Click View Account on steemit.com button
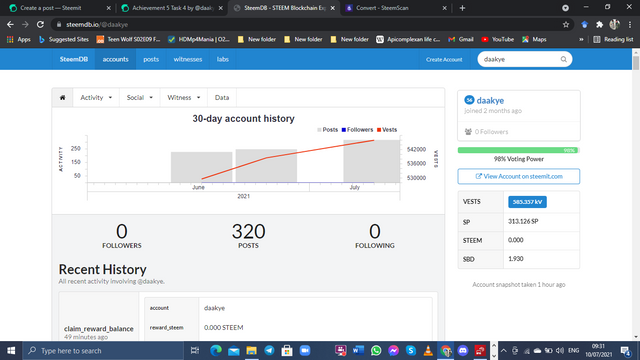Viewport: 640px width, 360px height. pyautogui.click(x=519, y=176)
